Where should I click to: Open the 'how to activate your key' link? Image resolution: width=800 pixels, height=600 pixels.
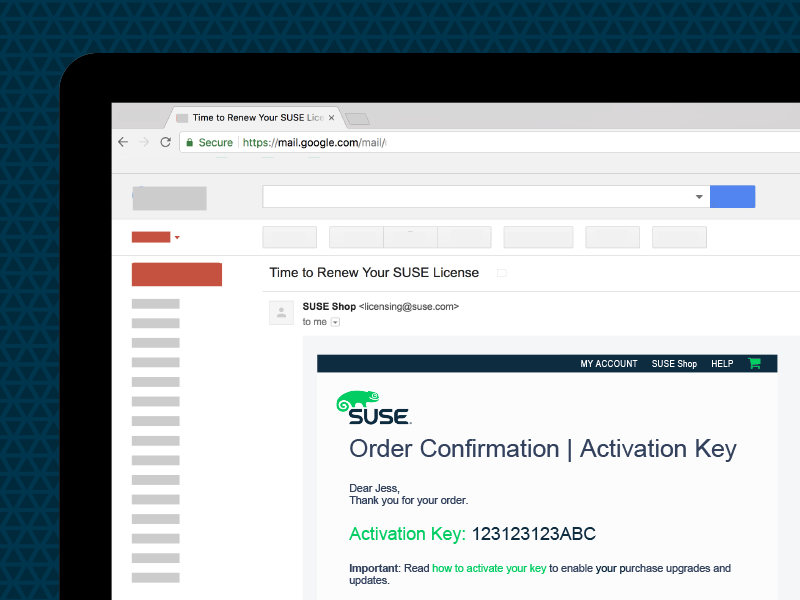pos(489,568)
